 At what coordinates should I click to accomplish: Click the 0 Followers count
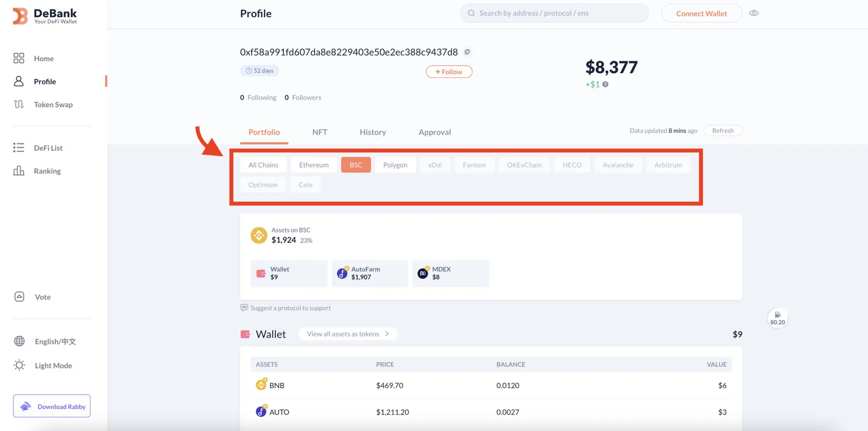[x=303, y=98]
